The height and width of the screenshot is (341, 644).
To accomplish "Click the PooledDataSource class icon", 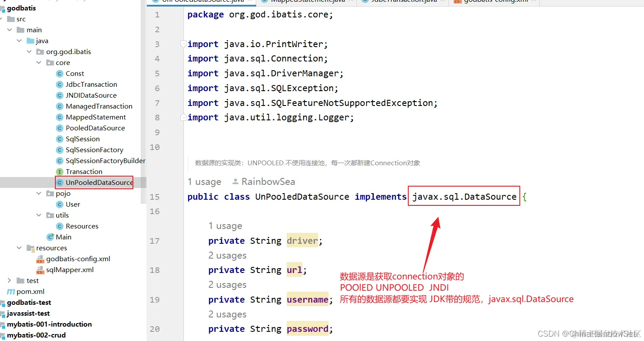I will pyautogui.click(x=60, y=128).
